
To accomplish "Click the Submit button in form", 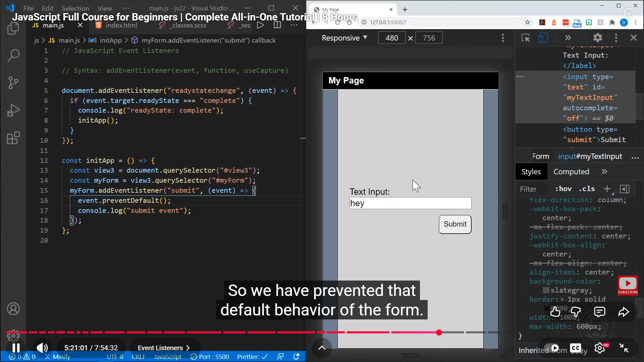I will point(455,224).
